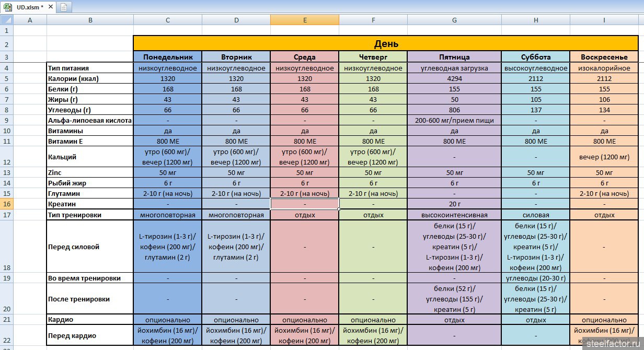Select the Friday creatine cell '20 г'
Screen dimensions: 644x350
pyautogui.click(x=454, y=204)
